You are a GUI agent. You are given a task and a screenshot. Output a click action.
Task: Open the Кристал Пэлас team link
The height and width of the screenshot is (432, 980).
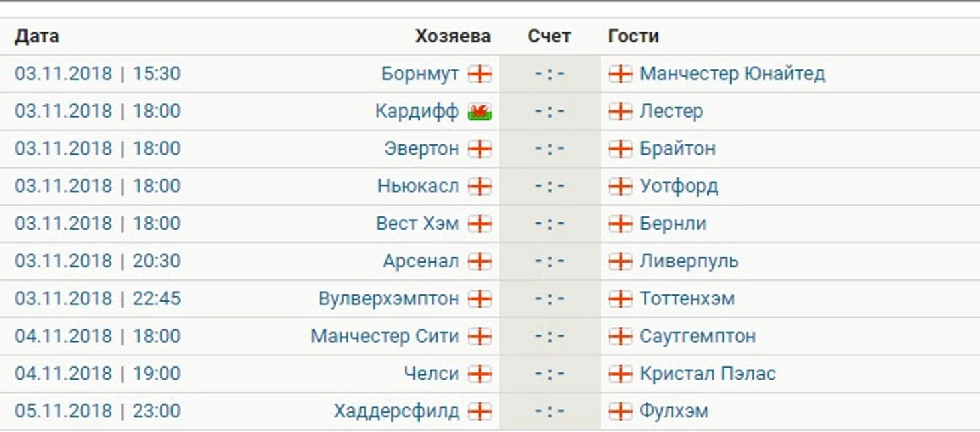pos(707,374)
